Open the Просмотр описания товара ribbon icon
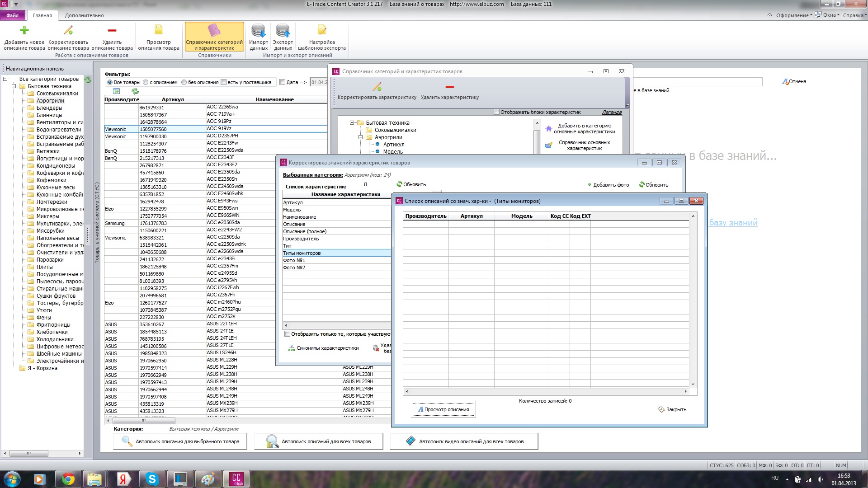868x488 pixels. (x=159, y=30)
